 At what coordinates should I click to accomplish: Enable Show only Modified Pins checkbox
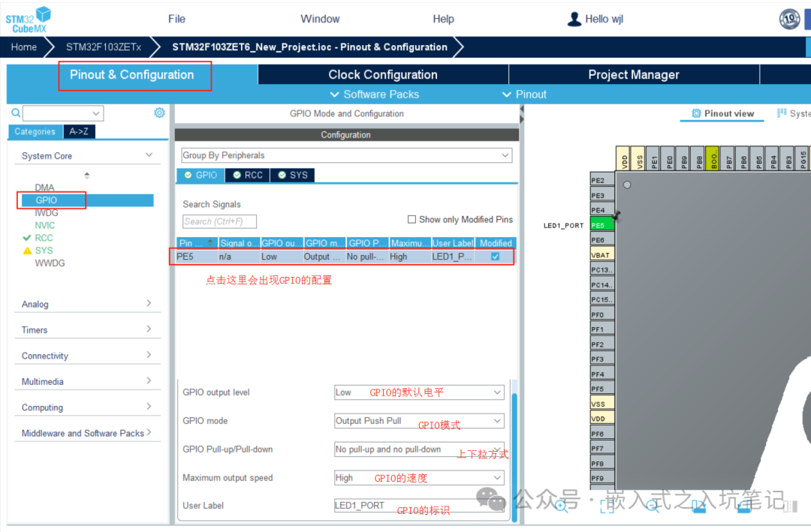pyautogui.click(x=412, y=219)
